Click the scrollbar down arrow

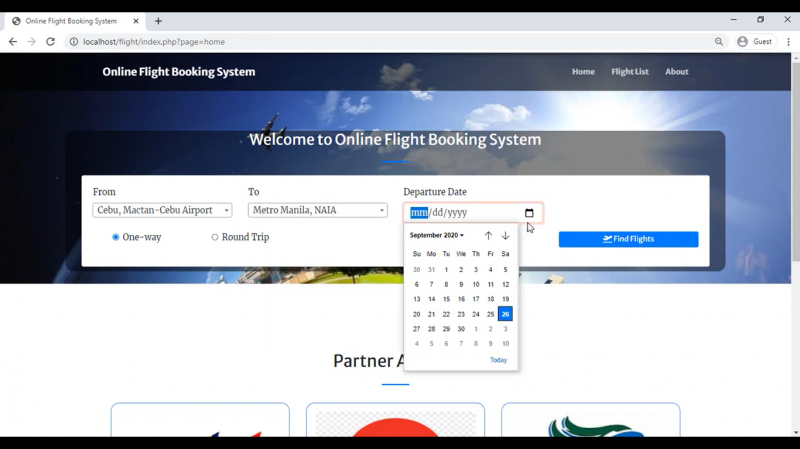(x=795, y=433)
